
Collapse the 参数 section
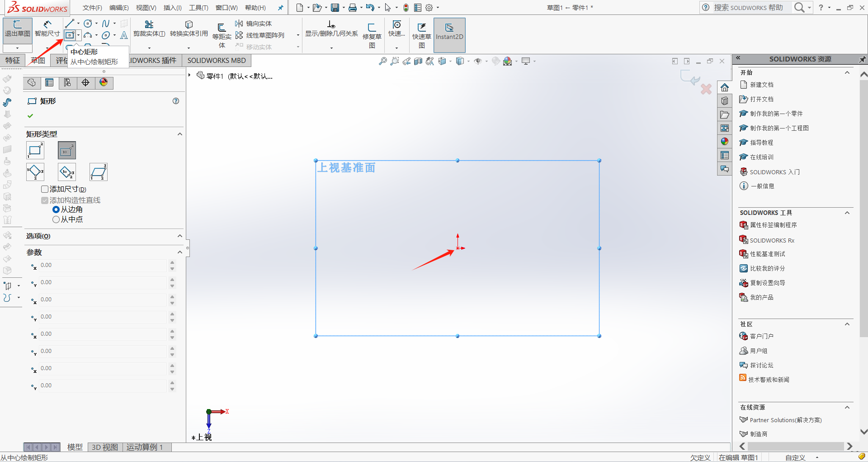click(x=179, y=252)
